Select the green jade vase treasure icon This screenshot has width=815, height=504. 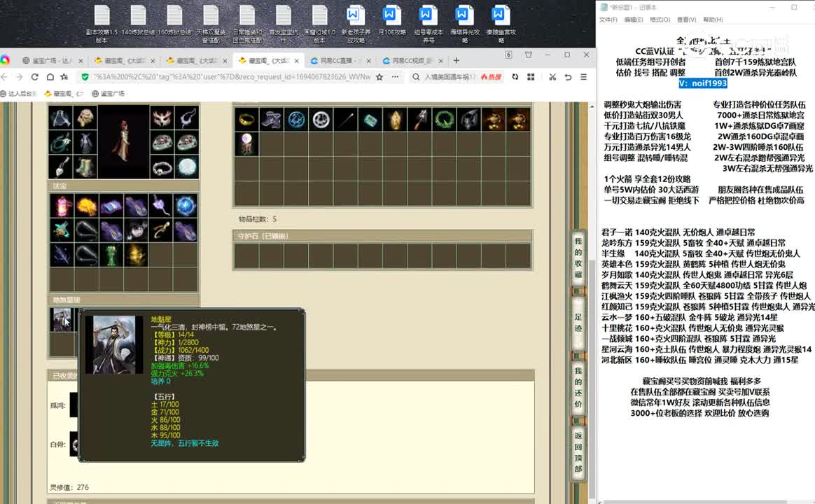pos(111,255)
